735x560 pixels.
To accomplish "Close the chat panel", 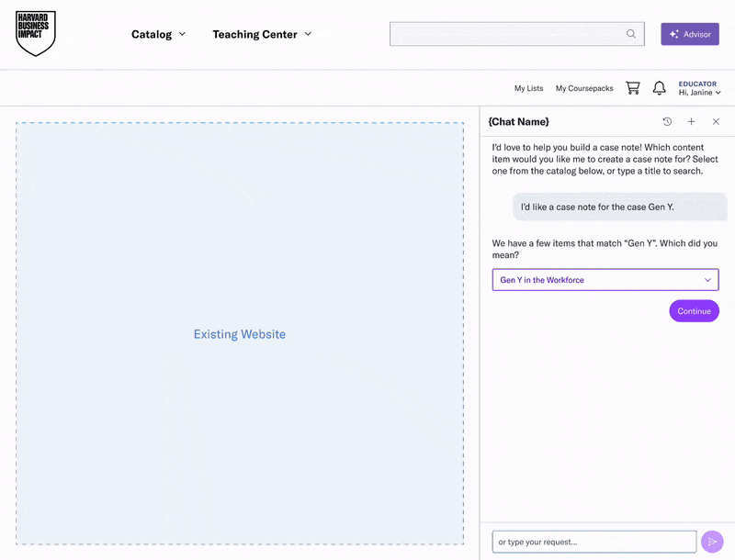I will point(716,122).
